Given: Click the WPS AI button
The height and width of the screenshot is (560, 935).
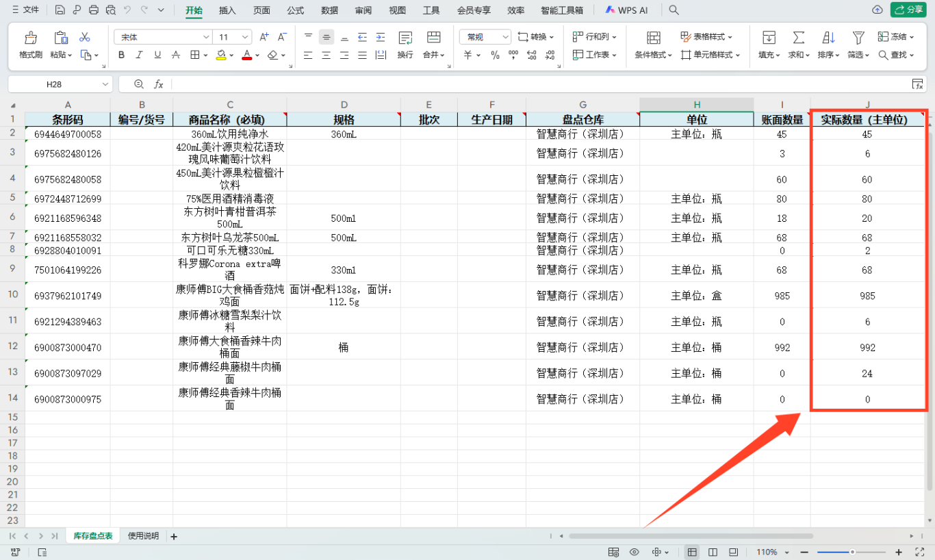Looking at the screenshot, I should 626,10.
